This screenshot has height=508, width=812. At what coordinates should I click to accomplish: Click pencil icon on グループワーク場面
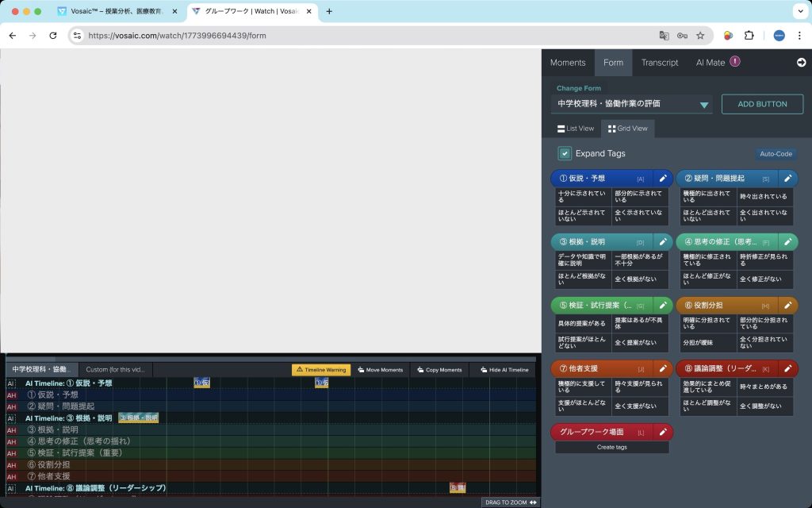[x=663, y=432]
